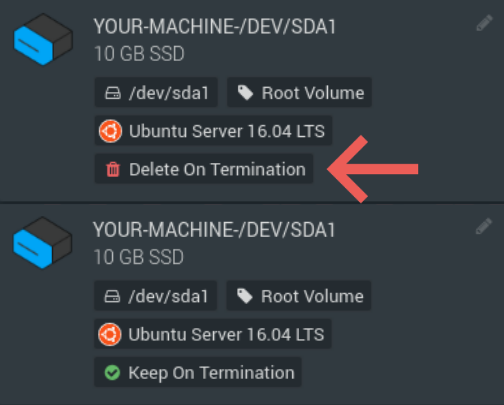Click the Ubuntu logo in the first volume

110,131
